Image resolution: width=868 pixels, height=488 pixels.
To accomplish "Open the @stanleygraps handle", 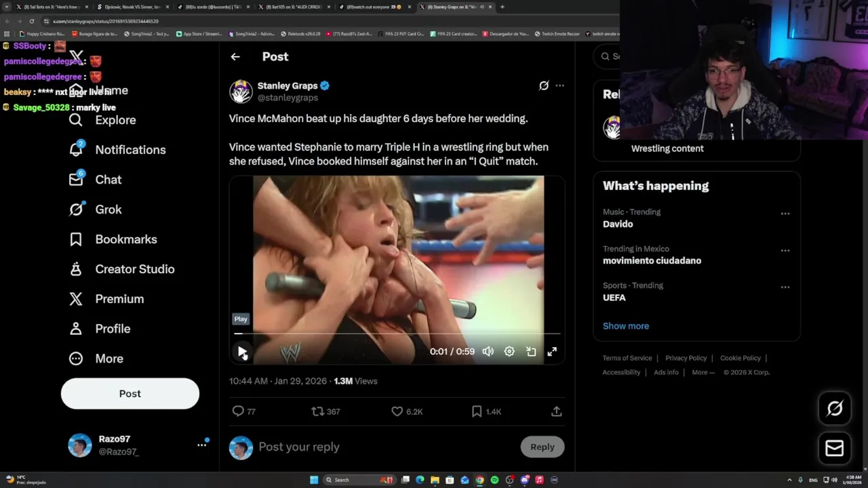I will click(x=288, y=98).
